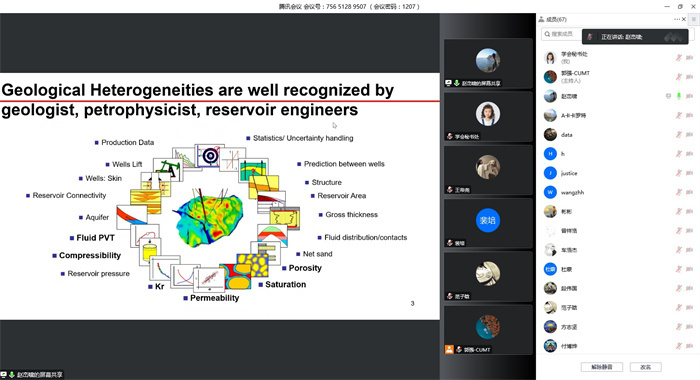Click the blue 裴培 avatar video tile

(488, 223)
